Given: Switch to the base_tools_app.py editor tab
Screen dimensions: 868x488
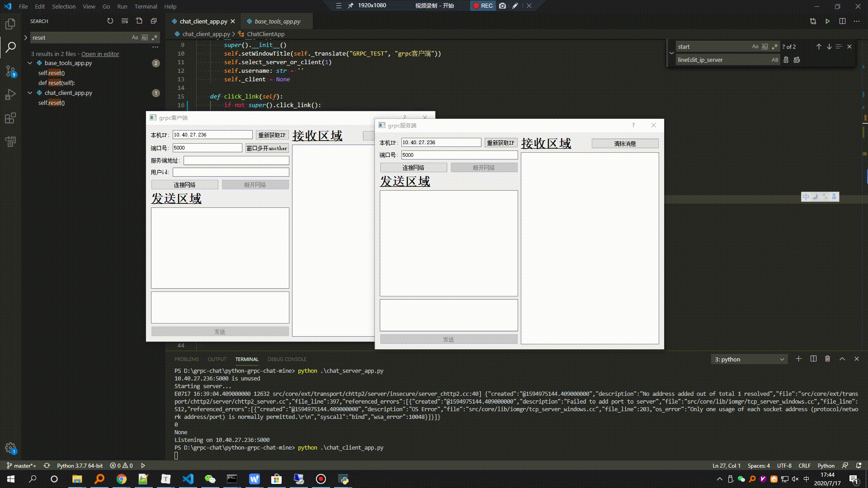Looking at the screenshot, I should click(x=276, y=21).
